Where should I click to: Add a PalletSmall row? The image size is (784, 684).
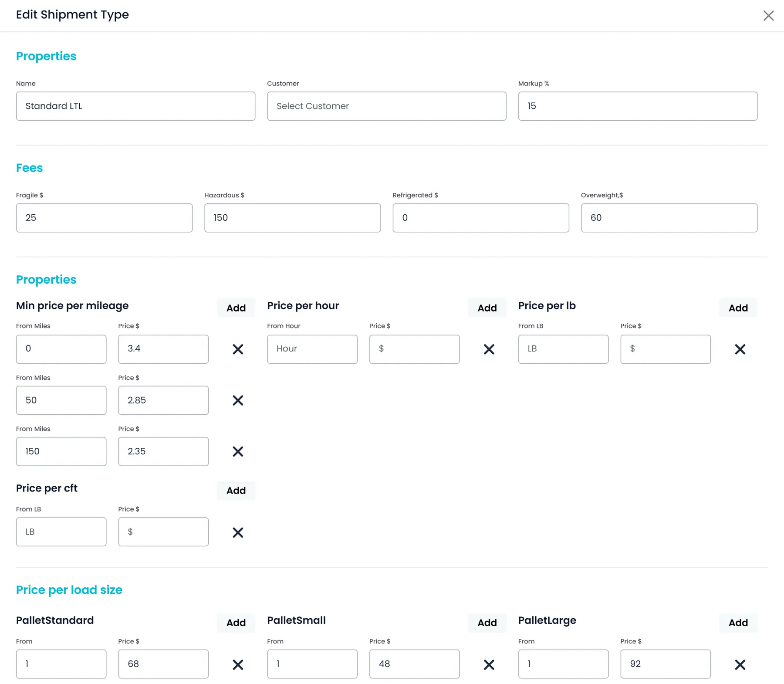point(487,623)
